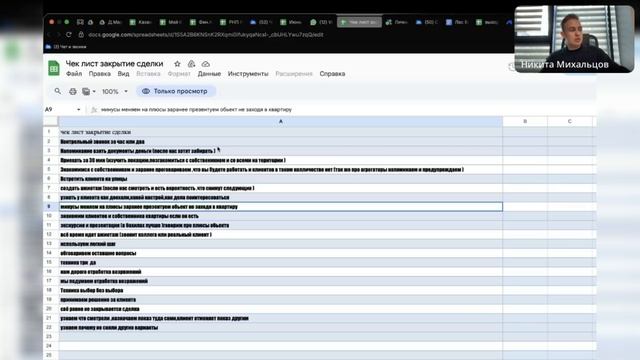Click cell мы подумаем отработка возражений
Screen dimensions: 640x360
pos(280,281)
